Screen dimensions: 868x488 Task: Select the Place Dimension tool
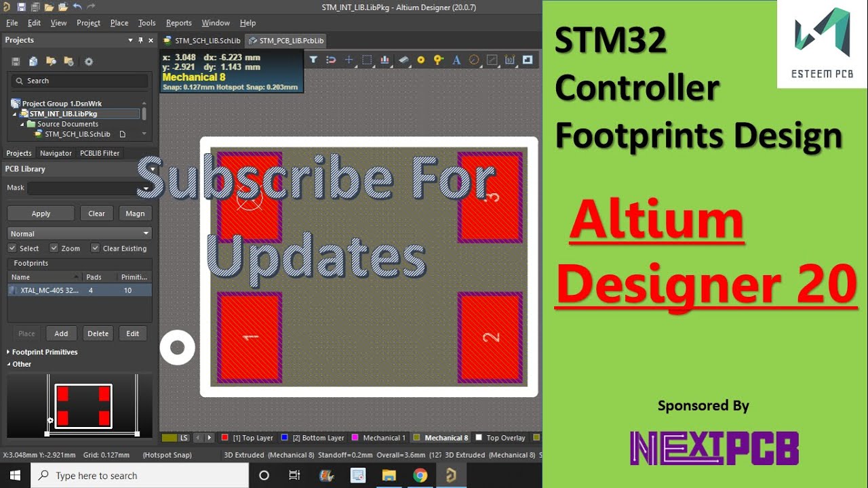coord(510,60)
